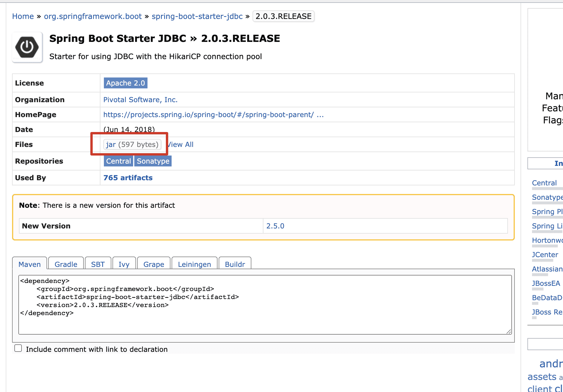The height and width of the screenshot is (392, 563).
Task: Go to new version 2.5.0
Action: 275,226
